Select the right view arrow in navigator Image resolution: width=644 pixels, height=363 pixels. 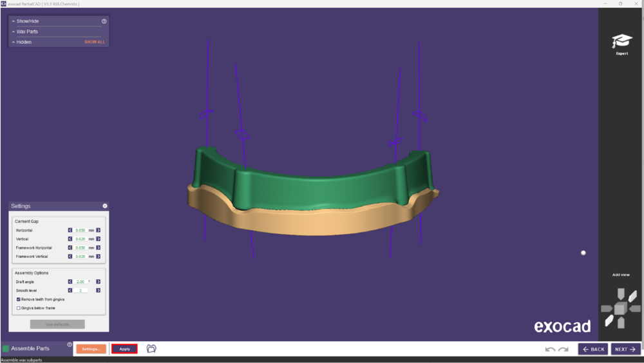635,308
